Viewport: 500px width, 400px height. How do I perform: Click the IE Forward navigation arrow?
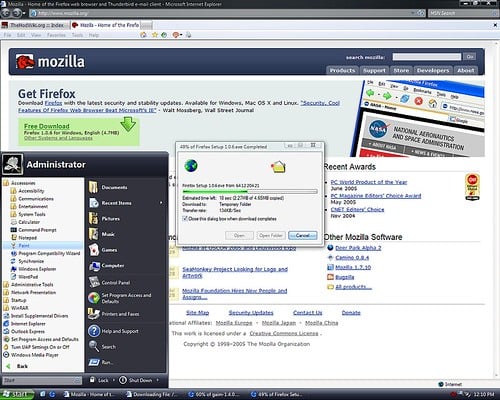pyautogui.click(x=16, y=13)
